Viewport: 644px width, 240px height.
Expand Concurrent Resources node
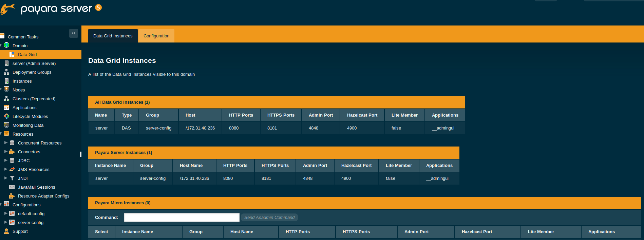click(6, 142)
